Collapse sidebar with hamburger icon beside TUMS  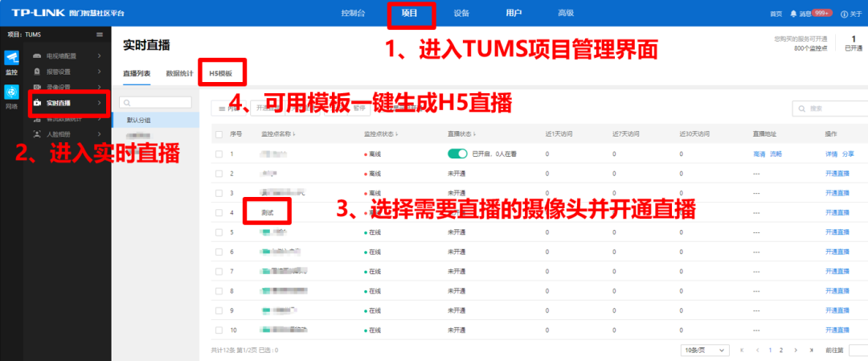pos(100,35)
